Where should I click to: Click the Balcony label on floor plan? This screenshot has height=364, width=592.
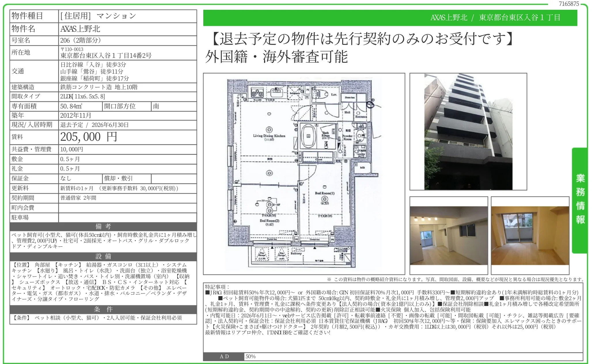296,254
